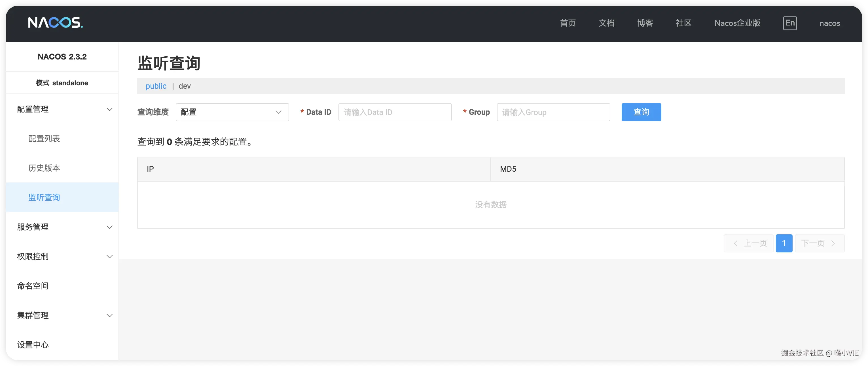Open 文档 in the top navigation

tap(606, 23)
